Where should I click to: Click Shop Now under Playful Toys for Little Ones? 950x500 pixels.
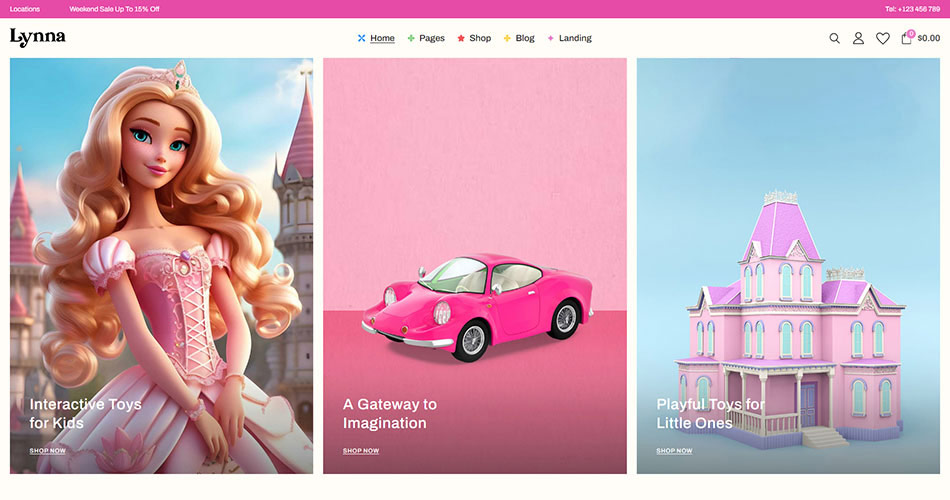(x=674, y=451)
